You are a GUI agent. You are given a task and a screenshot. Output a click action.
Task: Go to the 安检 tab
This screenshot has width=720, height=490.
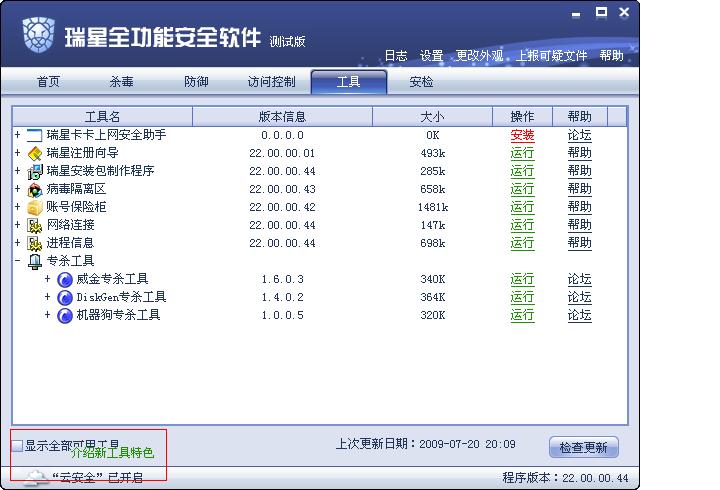tap(421, 82)
